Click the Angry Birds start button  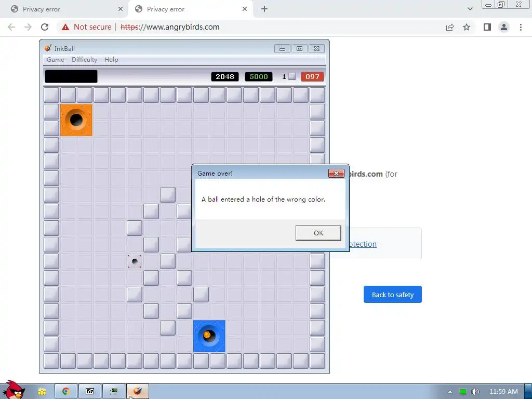pos(14,390)
